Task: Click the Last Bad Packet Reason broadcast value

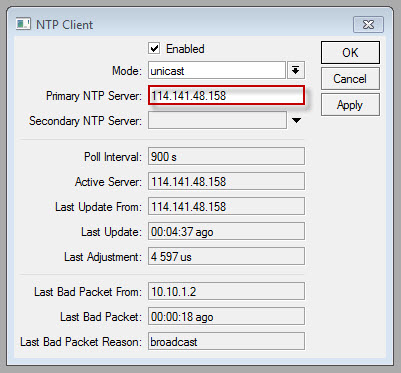Action: tap(226, 342)
